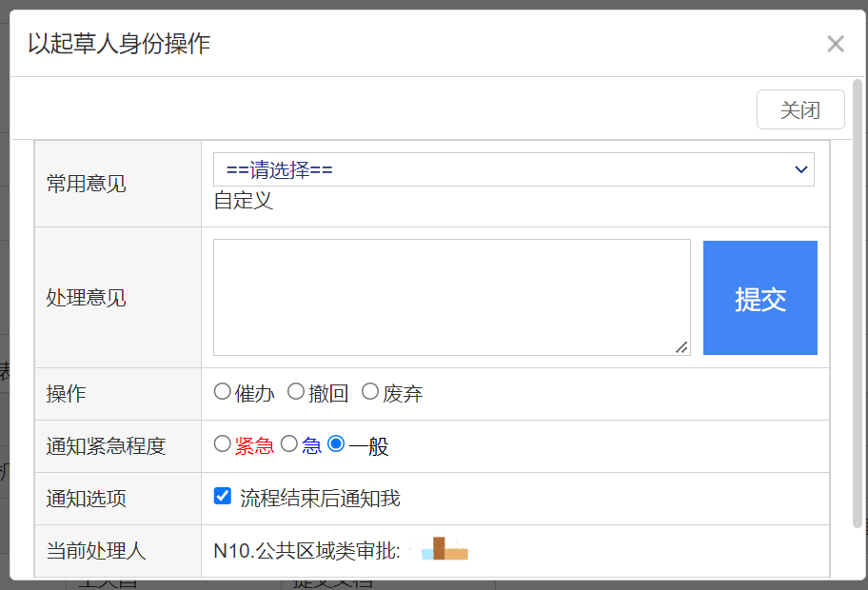
Task: Select the 催办 operation radio button
Action: (223, 391)
